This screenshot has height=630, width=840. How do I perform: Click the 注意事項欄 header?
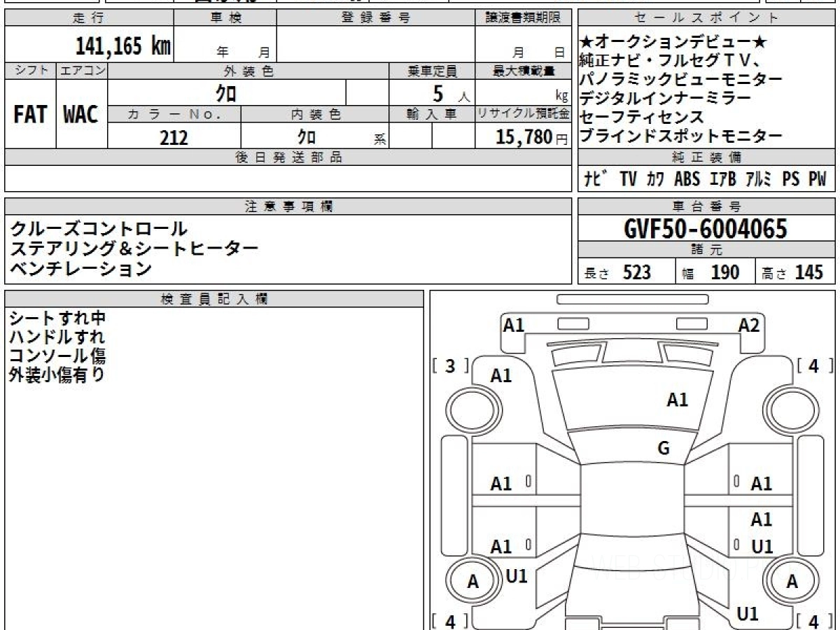coord(288,206)
